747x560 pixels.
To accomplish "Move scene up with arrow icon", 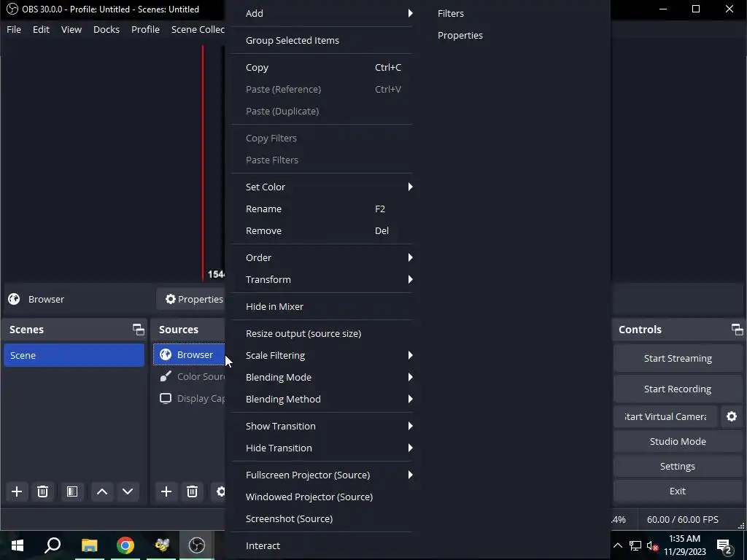I will coord(102,491).
